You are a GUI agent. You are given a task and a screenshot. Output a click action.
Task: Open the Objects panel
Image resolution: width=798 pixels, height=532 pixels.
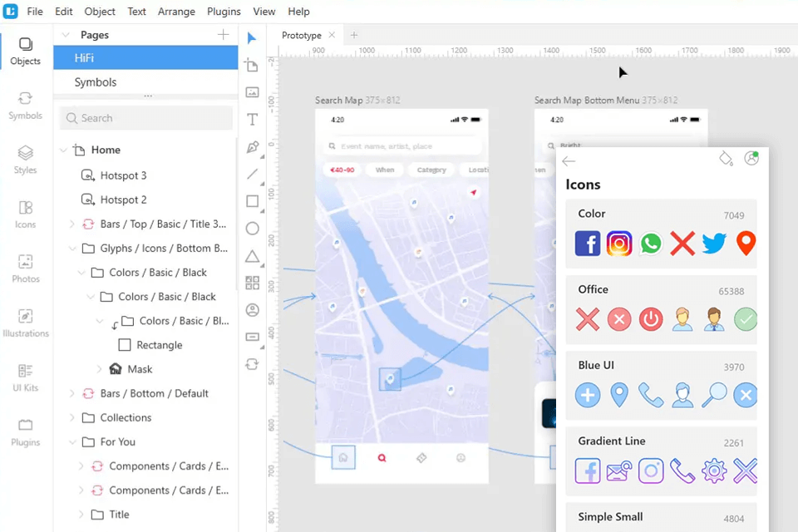[x=26, y=52]
